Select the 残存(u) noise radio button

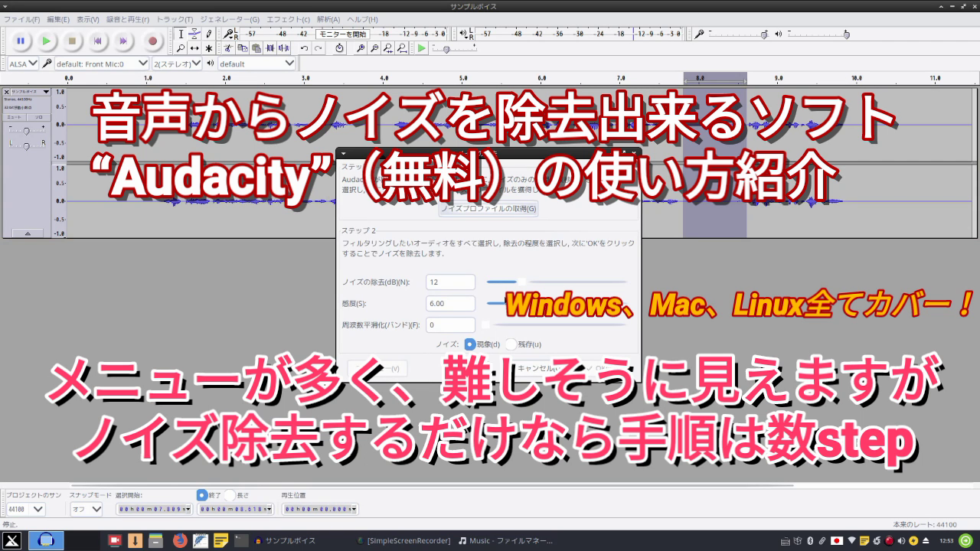click(x=511, y=344)
